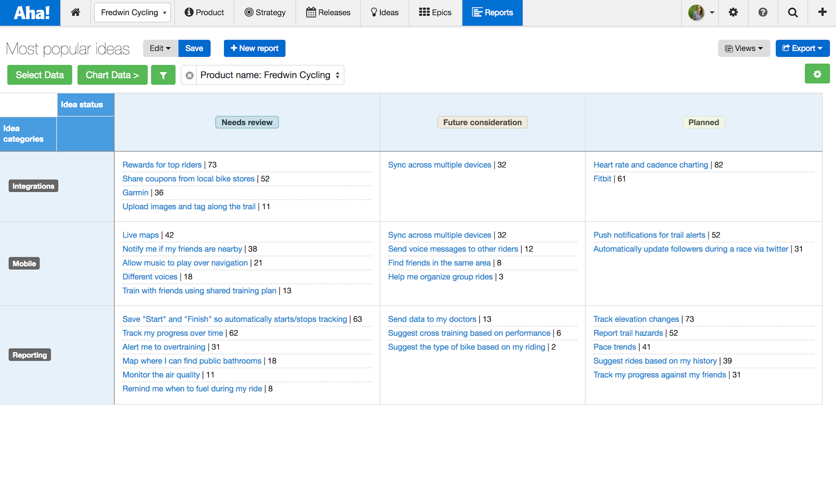Remove the Product name filter with x icon
836x504 pixels.
189,75
